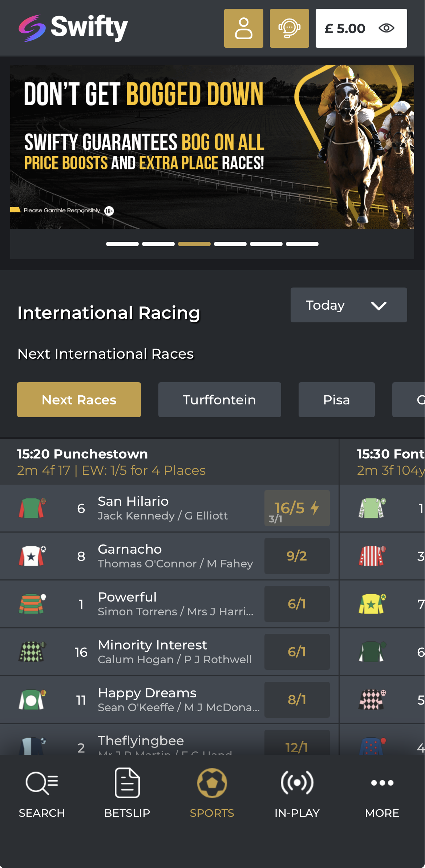
Task: Open the Betslip icon
Action: pyautogui.click(x=127, y=783)
